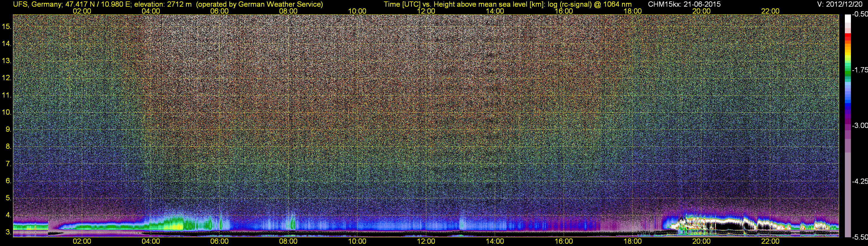Click the top axis time label 06:00
Screen dimensions: 868x246
[x=219, y=11]
